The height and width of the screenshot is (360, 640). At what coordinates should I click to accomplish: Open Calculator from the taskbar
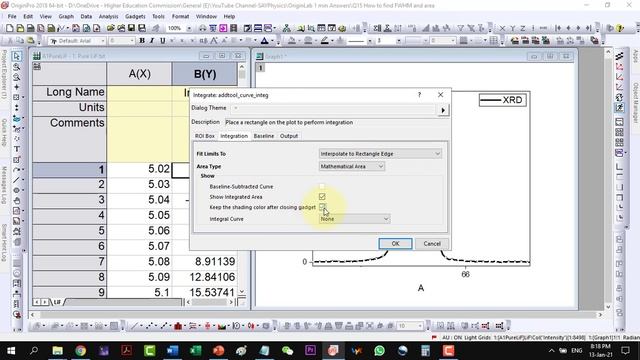pos(425,351)
